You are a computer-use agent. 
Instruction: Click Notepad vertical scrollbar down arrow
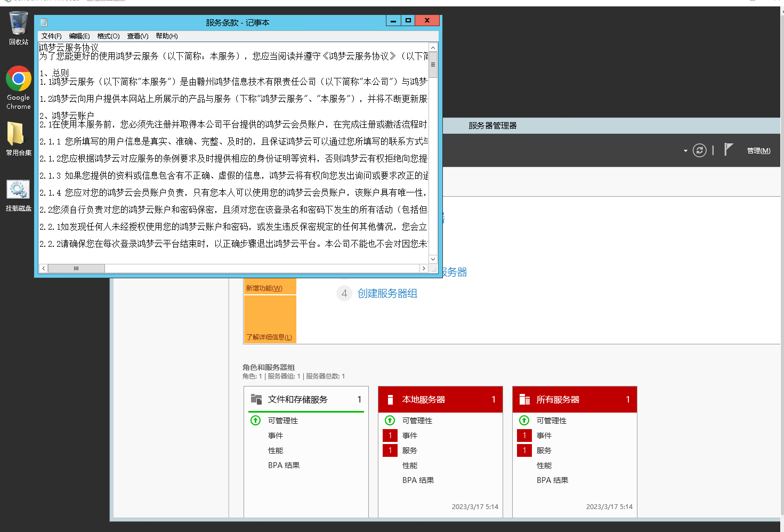(433, 259)
